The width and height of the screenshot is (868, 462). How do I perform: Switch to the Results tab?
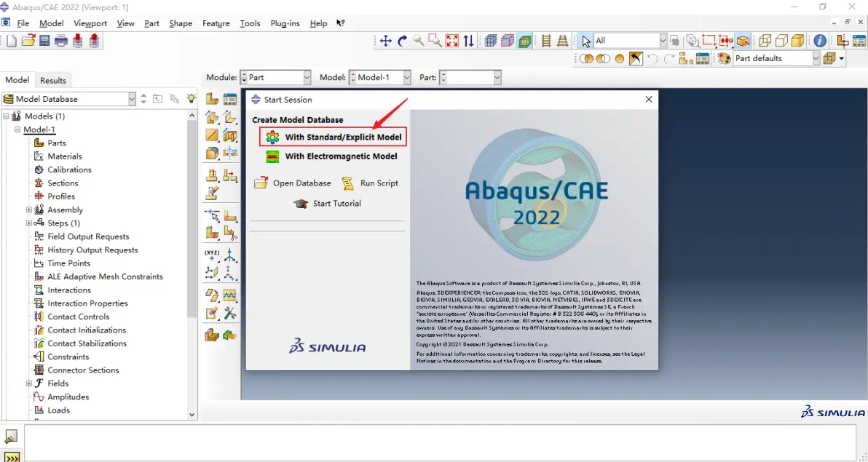[x=53, y=80]
